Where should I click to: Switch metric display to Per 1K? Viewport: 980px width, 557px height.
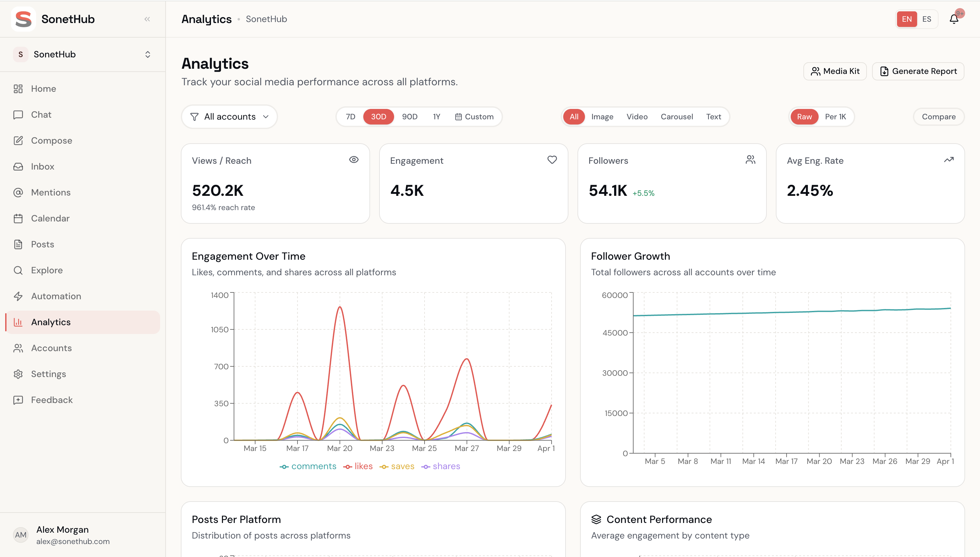tap(835, 117)
